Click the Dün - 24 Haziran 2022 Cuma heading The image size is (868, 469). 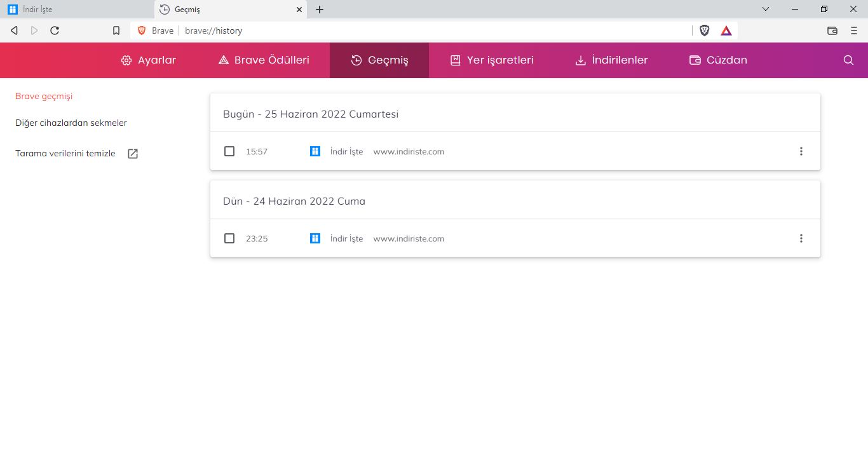click(x=294, y=201)
